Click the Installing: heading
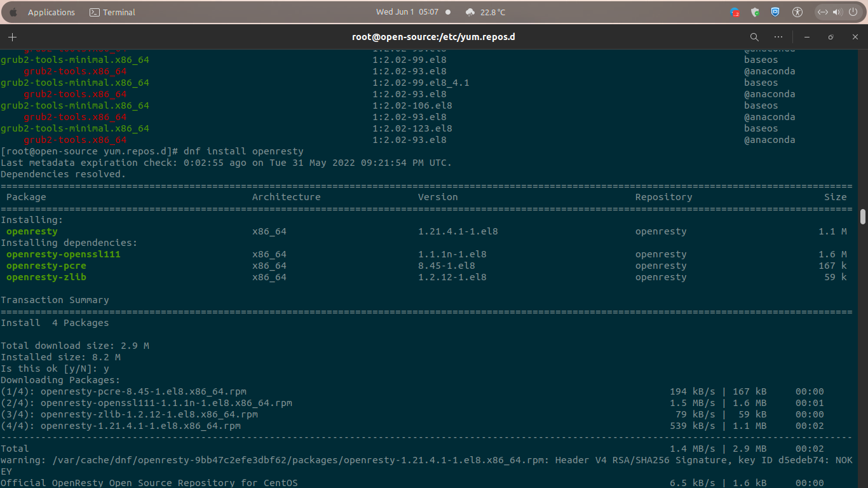868x488 pixels. (32, 220)
